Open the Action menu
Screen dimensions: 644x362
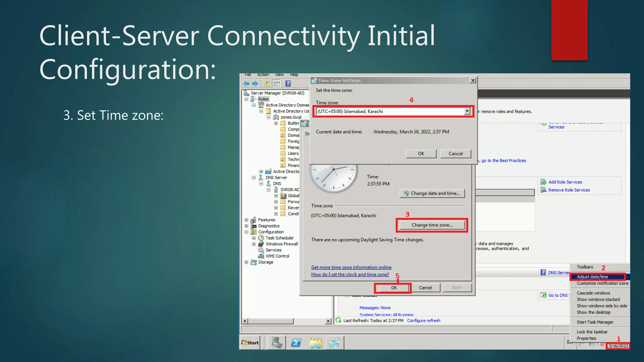click(263, 75)
